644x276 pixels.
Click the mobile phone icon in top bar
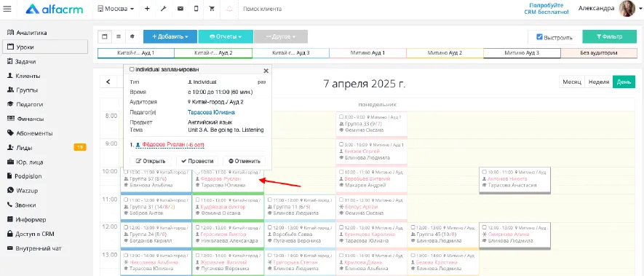(196, 9)
